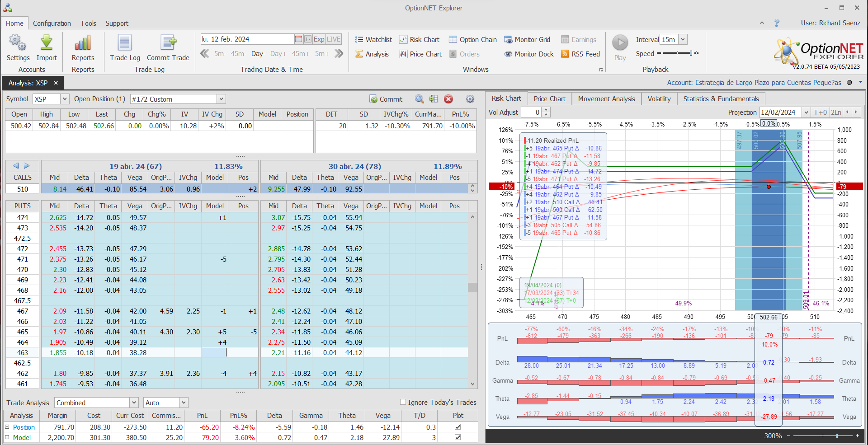
Task: Open the Open Position dropdown #172 Custom
Action: click(x=221, y=99)
